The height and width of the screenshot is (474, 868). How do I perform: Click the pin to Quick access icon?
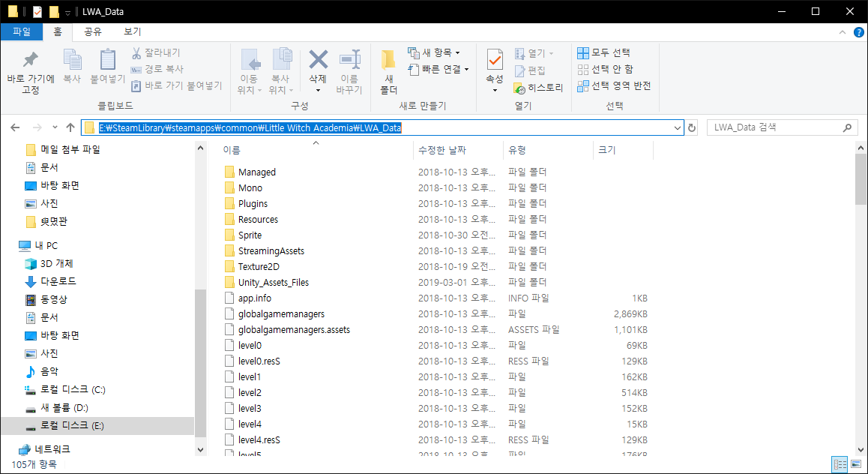pyautogui.click(x=30, y=60)
